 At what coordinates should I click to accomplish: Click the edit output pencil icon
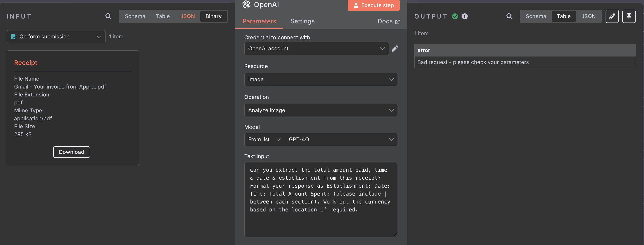click(x=612, y=17)
